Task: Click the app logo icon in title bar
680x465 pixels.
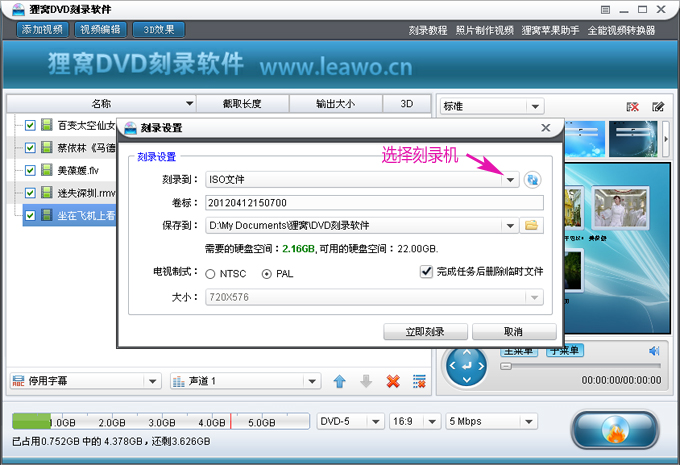Action: tap(18, 9)
